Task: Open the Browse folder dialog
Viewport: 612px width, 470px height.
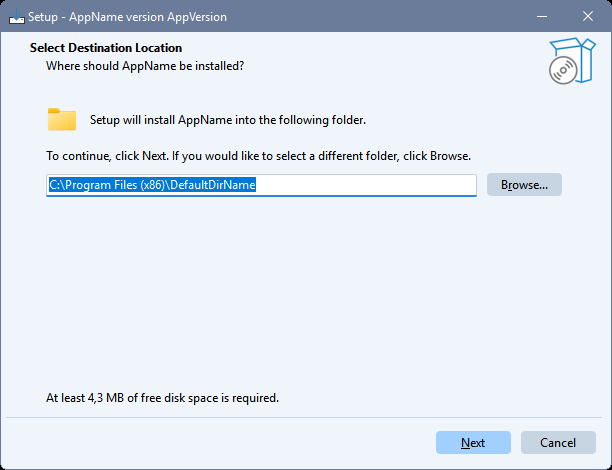Action: [x=524, y=185]
